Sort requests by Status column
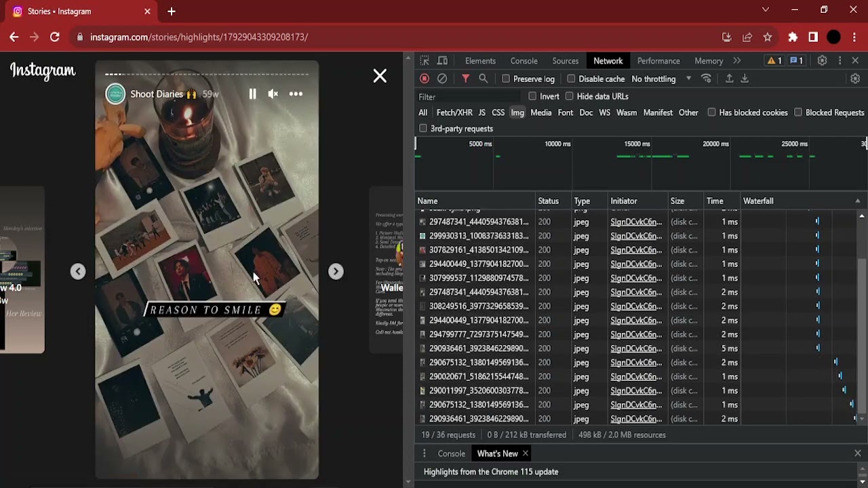Image resolution: width=868 pixels, height=488 pixels. [553, 201]
